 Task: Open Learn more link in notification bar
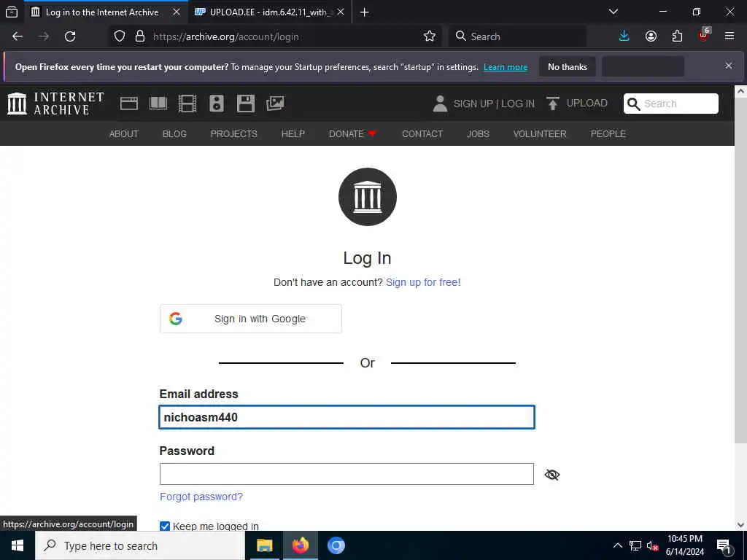(506, 67)
